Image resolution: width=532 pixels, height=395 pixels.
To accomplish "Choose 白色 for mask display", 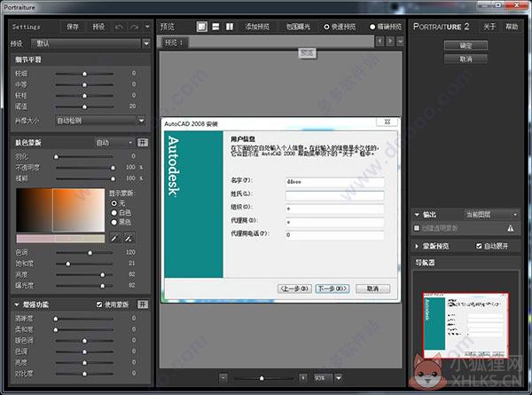I will [x=114, y=213].
